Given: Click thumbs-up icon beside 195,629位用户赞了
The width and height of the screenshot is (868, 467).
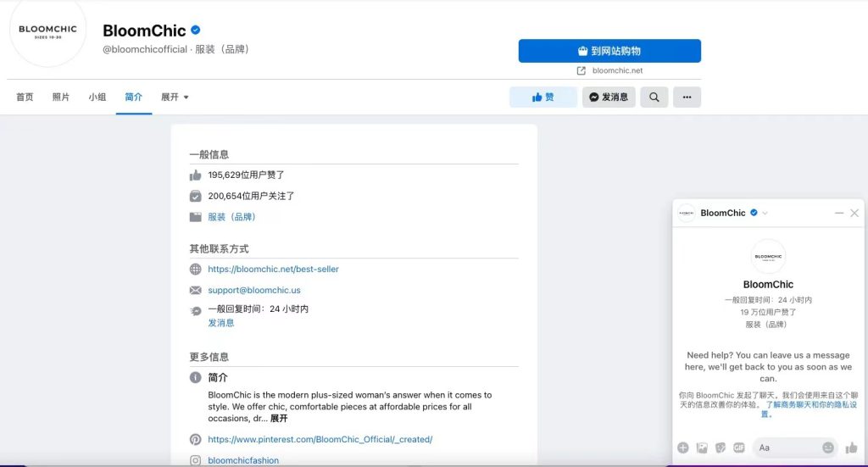Looking at the screenshot, I should point(196,175).
